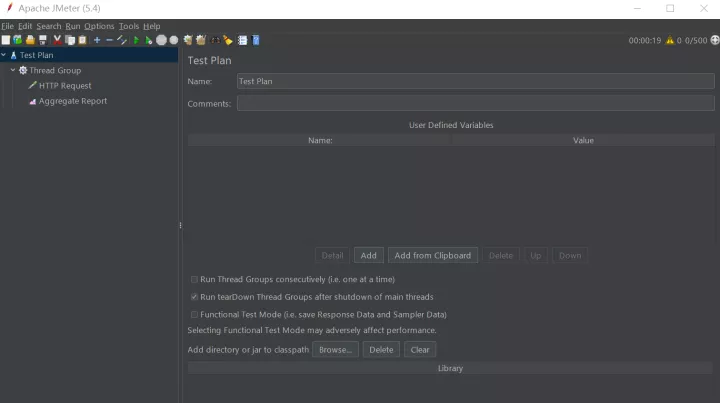Click the round Shutdown icon
This screenshot has width=720, height=403.
coord(174,40)
